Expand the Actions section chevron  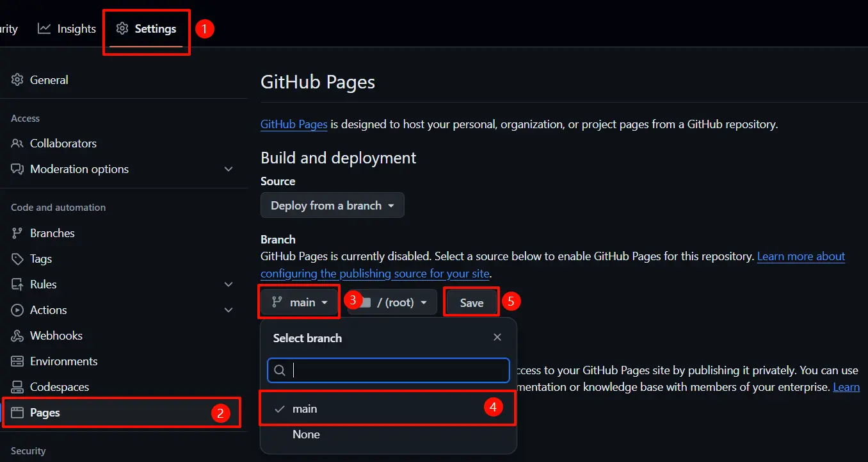[x=229, y=310]
